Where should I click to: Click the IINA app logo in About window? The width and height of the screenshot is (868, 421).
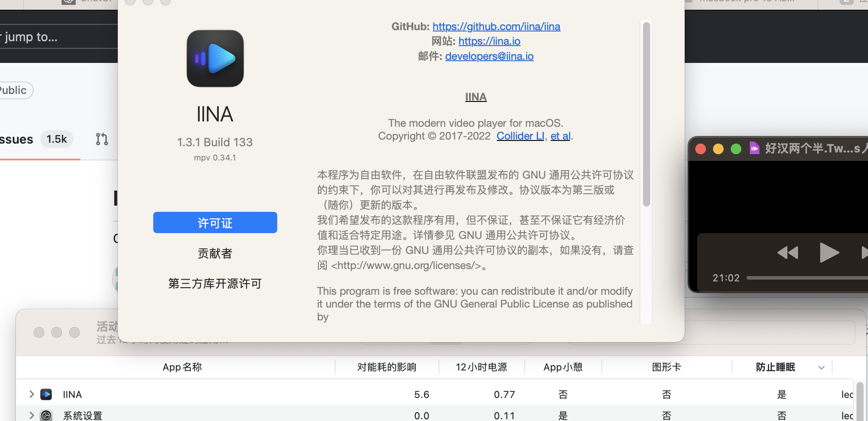coord(215,58)
